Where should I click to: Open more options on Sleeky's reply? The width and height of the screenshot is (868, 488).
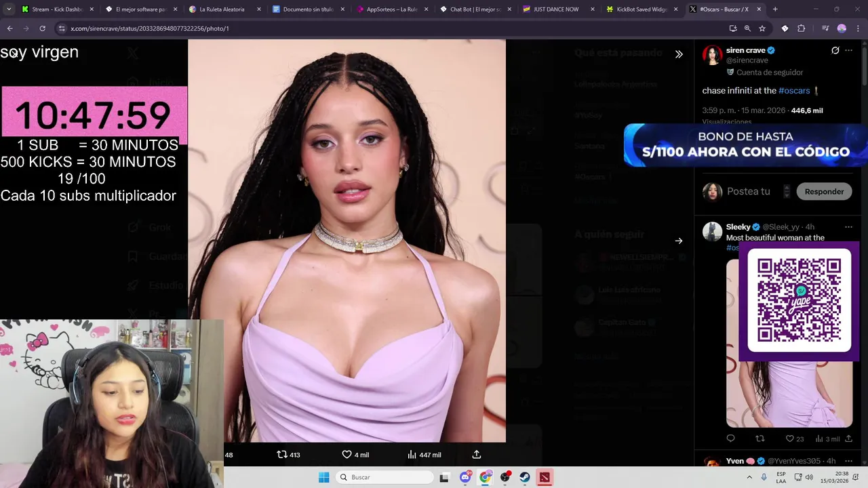tap(849, 227)
